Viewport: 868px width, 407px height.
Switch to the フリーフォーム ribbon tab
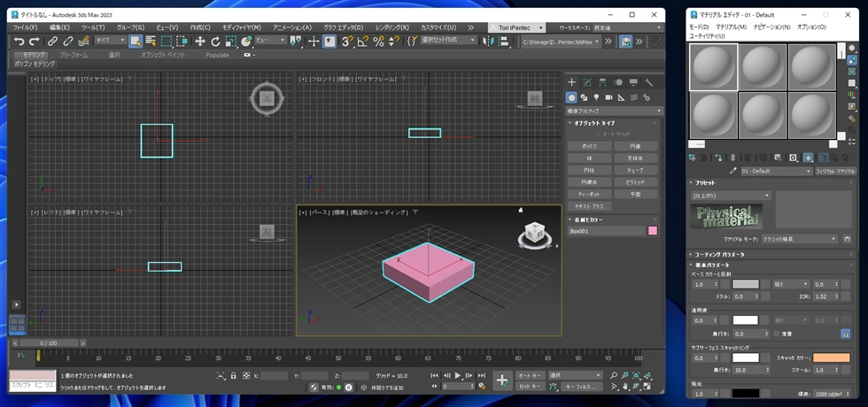[74, 55]
